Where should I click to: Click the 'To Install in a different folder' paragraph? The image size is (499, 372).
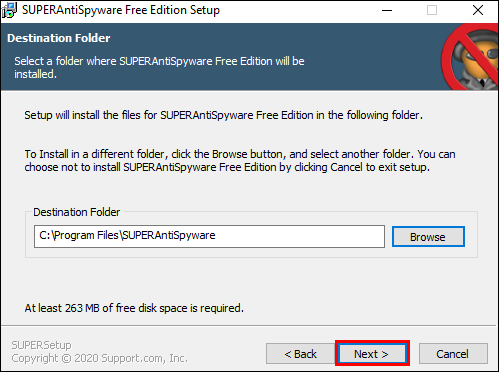[240, 161]
